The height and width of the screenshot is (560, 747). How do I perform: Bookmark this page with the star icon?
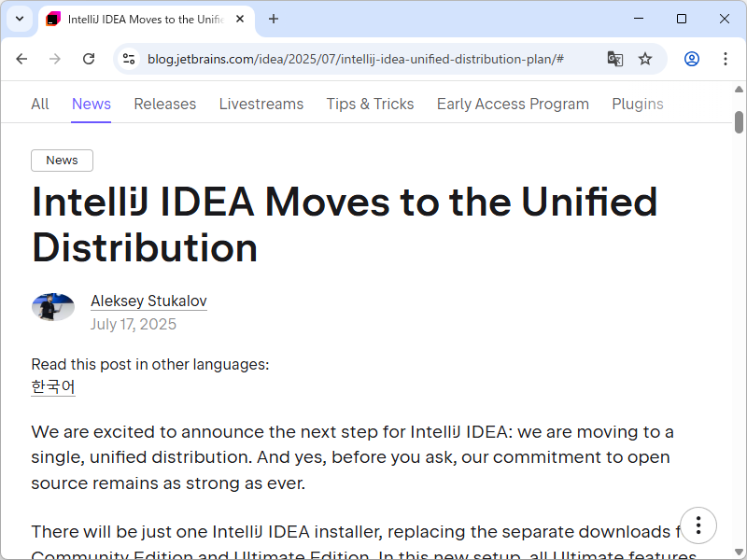(645, 59)
